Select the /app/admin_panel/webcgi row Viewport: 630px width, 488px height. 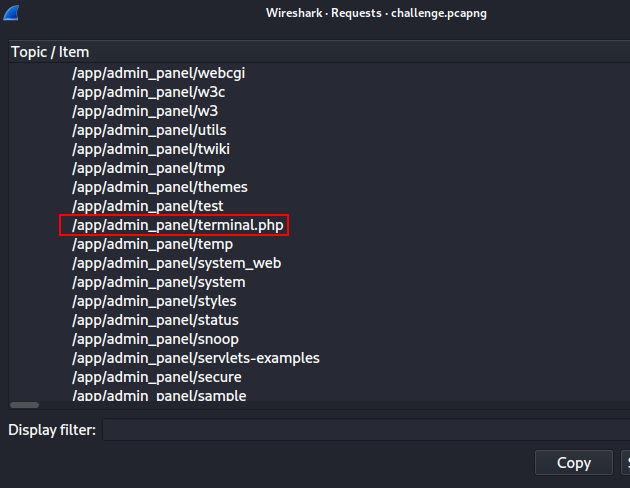point(143,73)
